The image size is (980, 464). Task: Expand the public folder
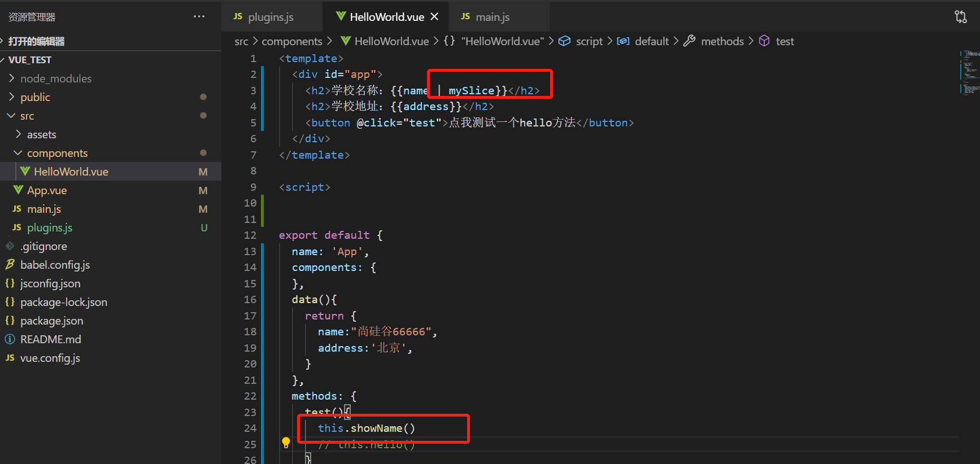111,97
